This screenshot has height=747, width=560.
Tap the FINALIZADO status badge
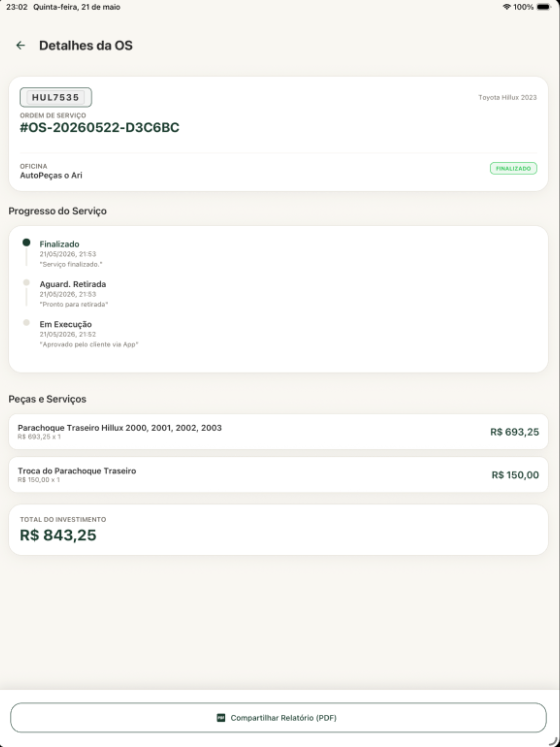[x=513, y=168]
